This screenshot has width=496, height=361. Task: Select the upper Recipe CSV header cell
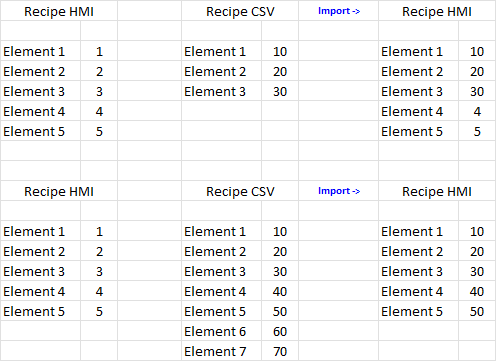(x=240, y=11)
